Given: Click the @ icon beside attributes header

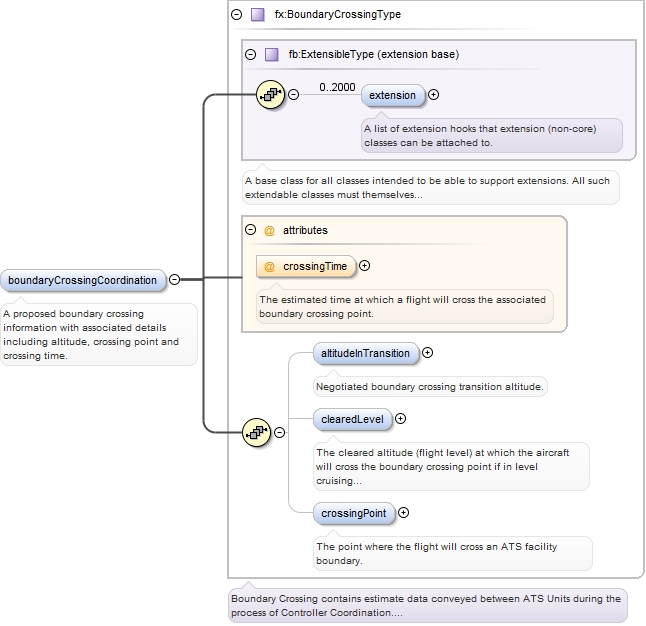Looking at the screenshot, I should pyautogui.click(x=269, y=230).
